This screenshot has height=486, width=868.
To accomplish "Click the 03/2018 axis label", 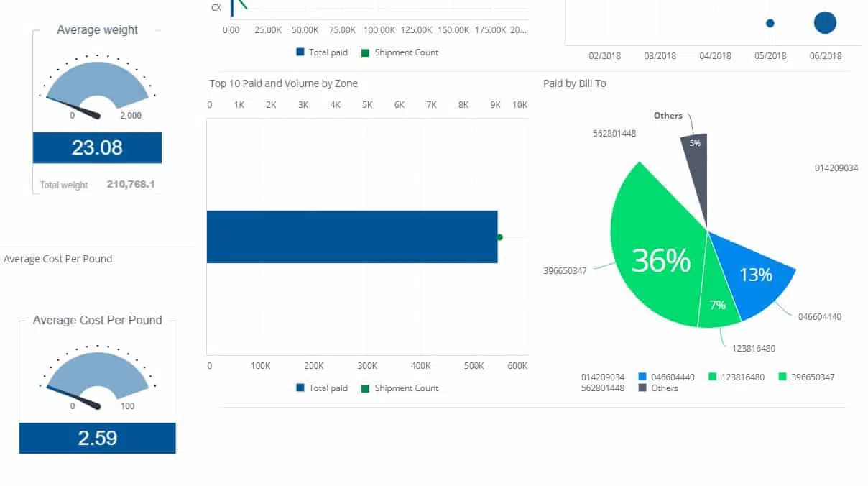I will 660,56.
